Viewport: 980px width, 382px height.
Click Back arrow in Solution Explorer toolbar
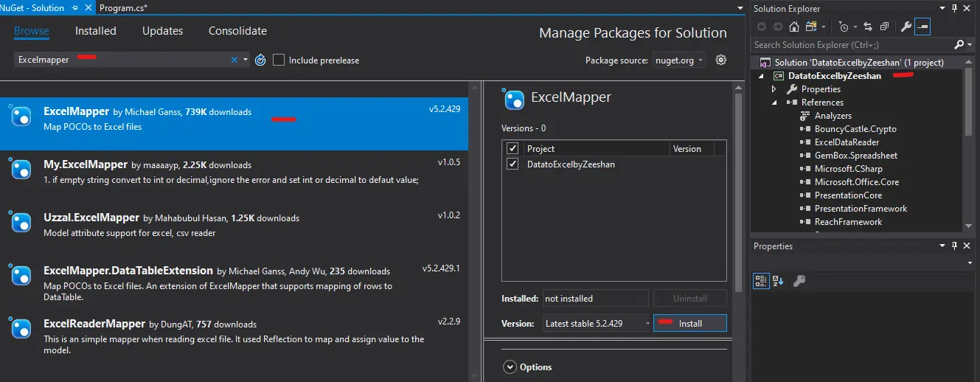click(762, 27)
